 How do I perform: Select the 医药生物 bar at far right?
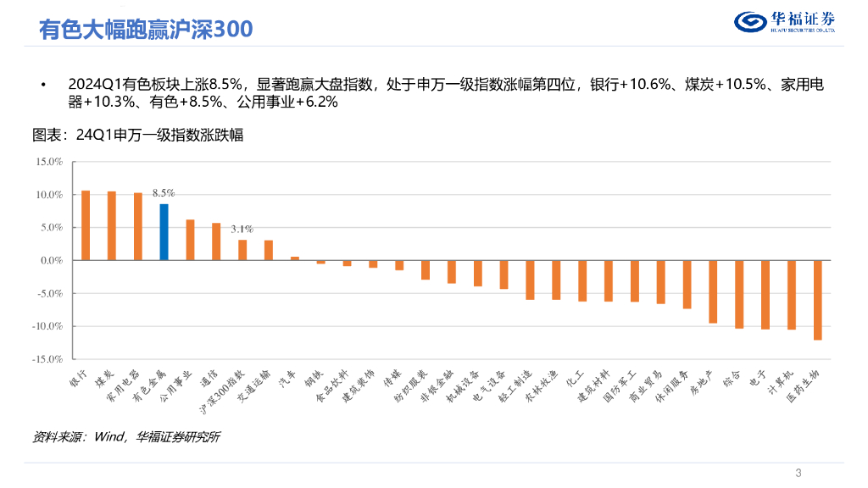tap(818, 300)
